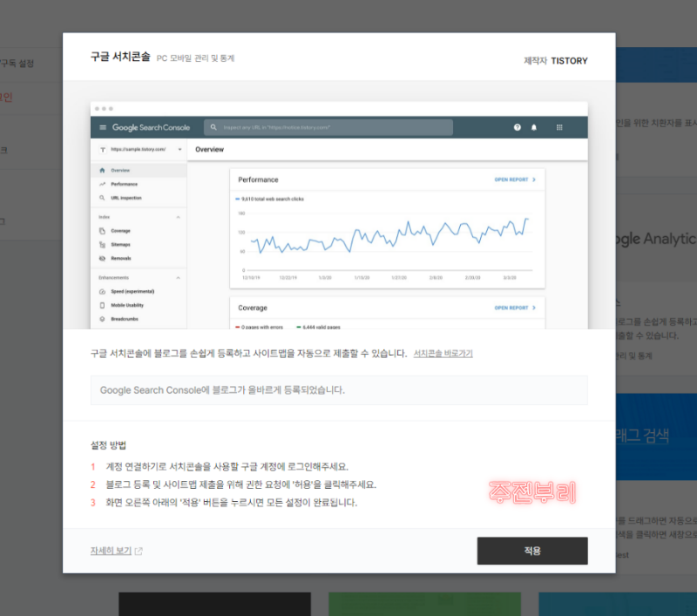Click the Speed gauge icon in sidebar

coord(102,292)
